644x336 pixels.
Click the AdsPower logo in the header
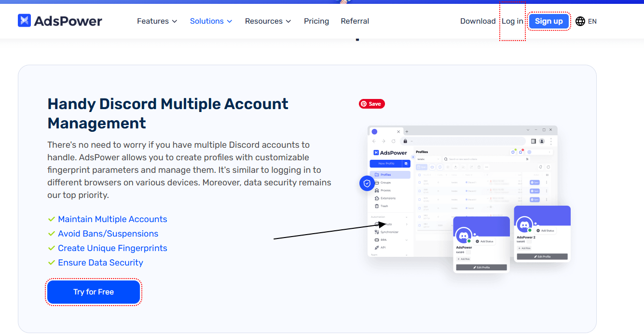[x=60, y=21]
